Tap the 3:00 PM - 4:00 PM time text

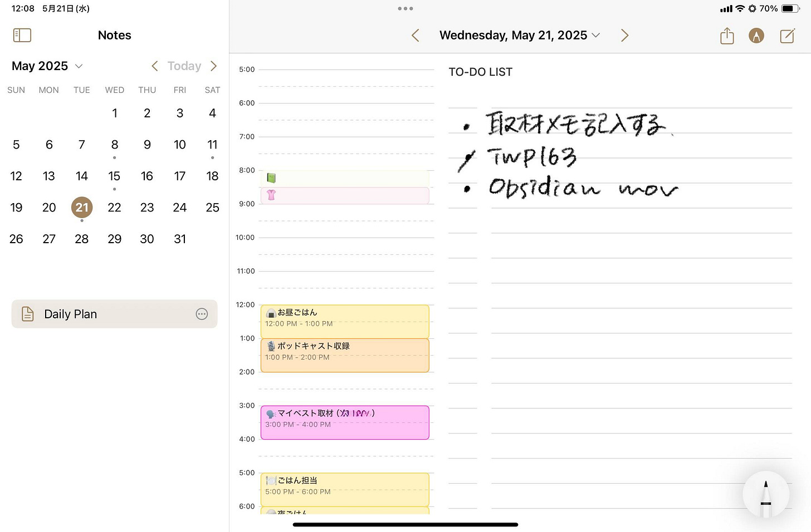pos(298,425)
